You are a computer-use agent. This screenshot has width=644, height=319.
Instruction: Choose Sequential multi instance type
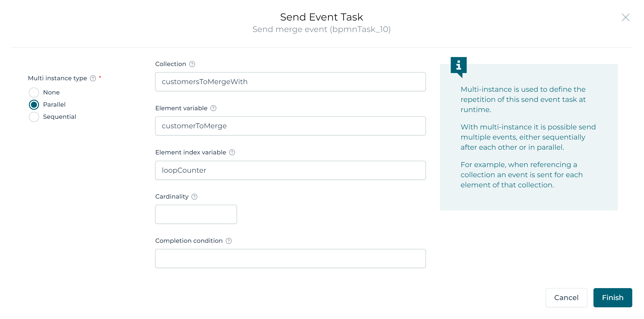pos(34,117)
